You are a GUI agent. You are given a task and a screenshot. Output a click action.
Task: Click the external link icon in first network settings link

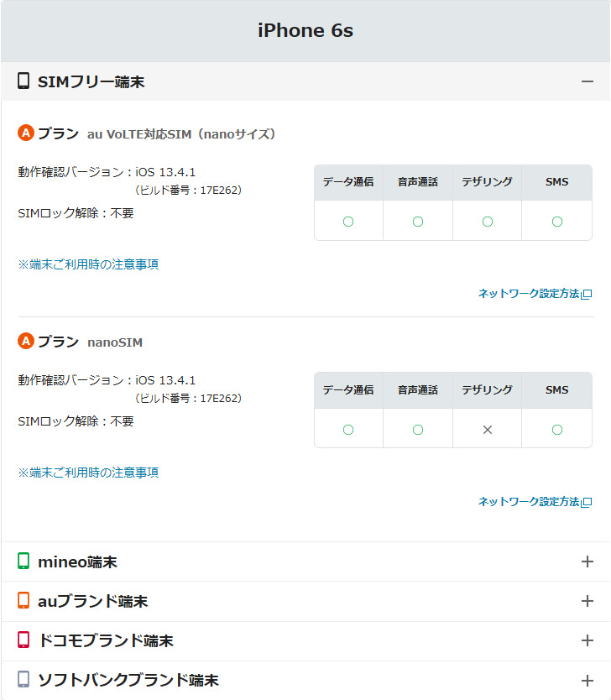(587, 294)
